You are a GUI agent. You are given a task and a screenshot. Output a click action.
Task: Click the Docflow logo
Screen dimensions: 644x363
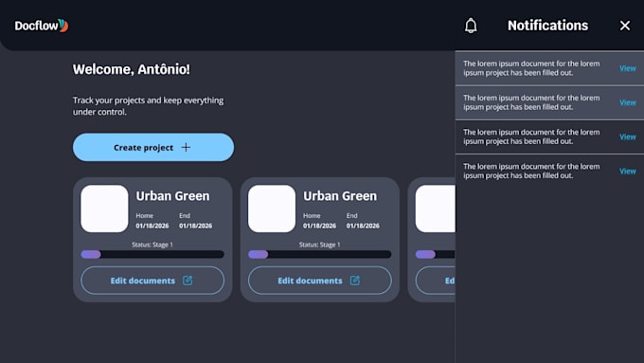coord(42,26)
